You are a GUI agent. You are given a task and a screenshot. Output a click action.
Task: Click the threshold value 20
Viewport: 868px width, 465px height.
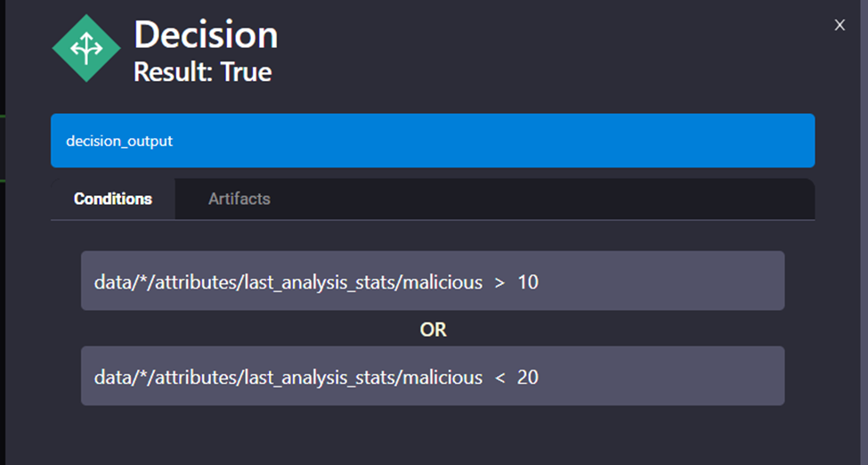(528, 378)
